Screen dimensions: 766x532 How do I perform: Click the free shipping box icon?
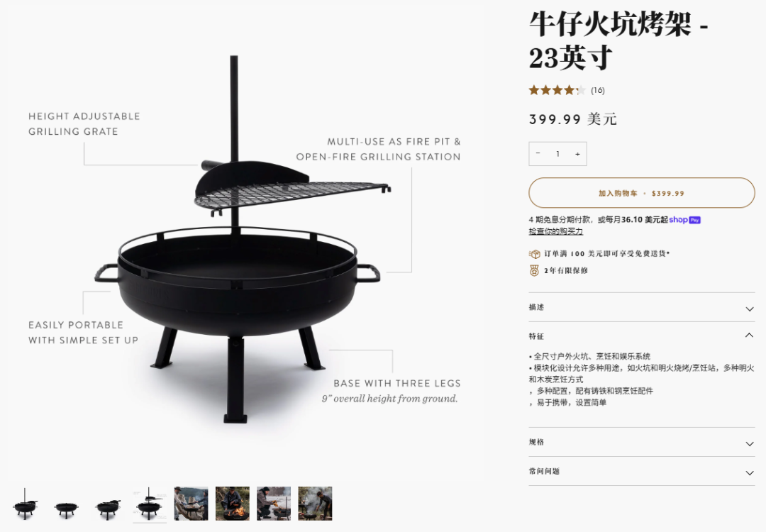pos(535,254)
